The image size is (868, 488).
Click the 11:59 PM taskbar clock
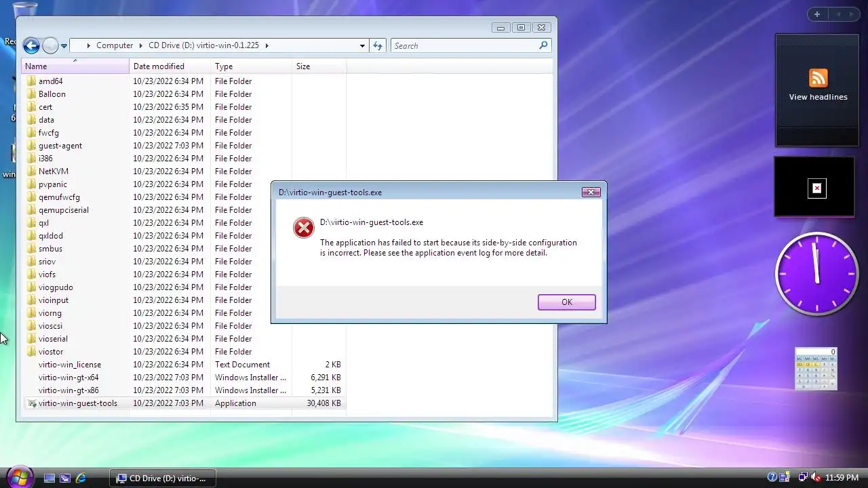[842, 478]
